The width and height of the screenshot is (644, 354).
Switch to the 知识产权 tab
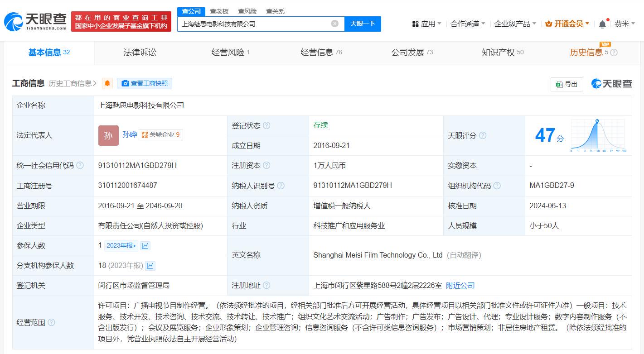[503, 53]
